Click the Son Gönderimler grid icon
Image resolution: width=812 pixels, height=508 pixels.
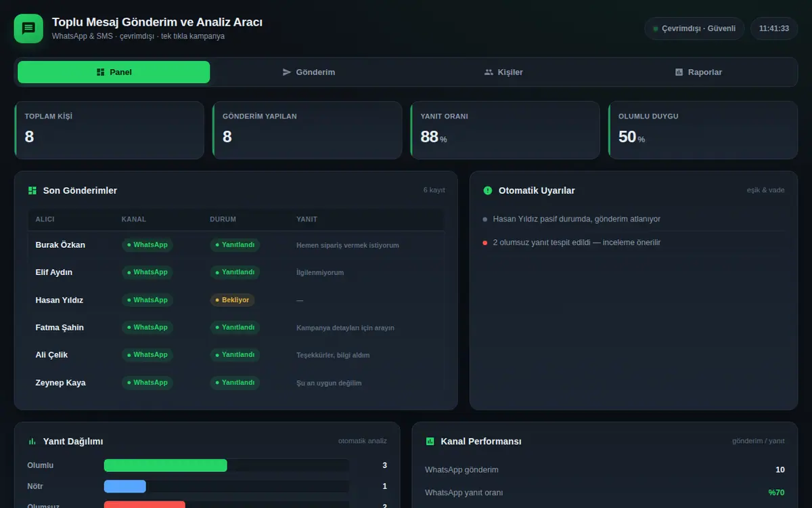(x=32, y=190)
